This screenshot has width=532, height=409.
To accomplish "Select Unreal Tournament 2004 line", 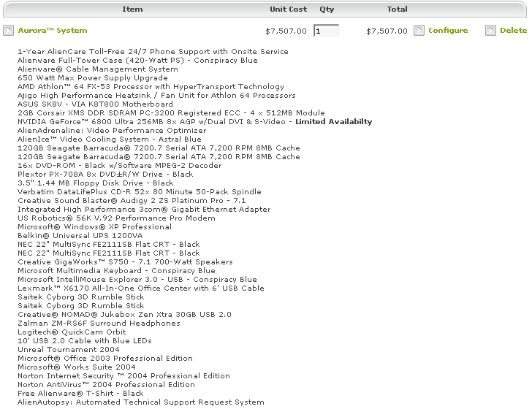I will pyautogui.click(x=69, y=350).
